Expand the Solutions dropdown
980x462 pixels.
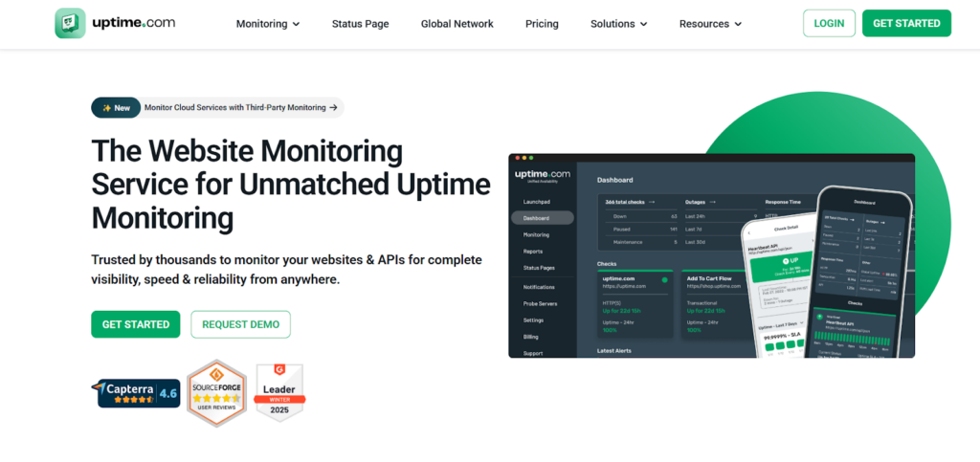coord(619,24)
